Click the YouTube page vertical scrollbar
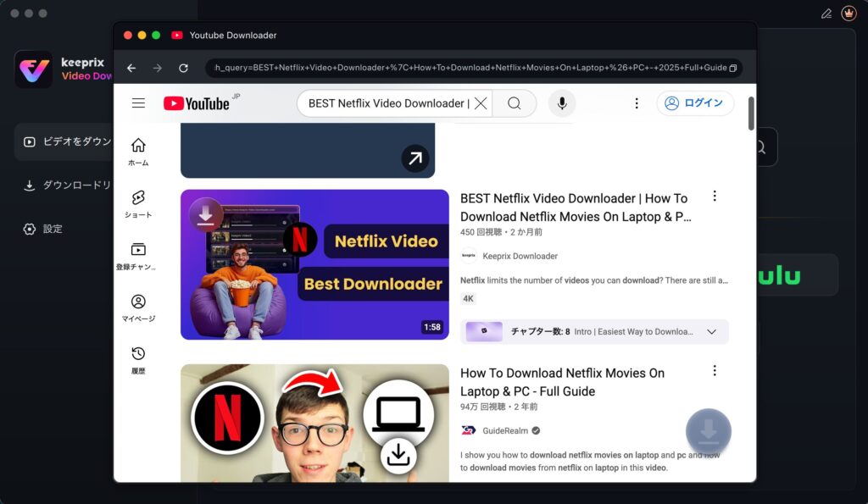The image size is (868, 504). pos(751,114)
